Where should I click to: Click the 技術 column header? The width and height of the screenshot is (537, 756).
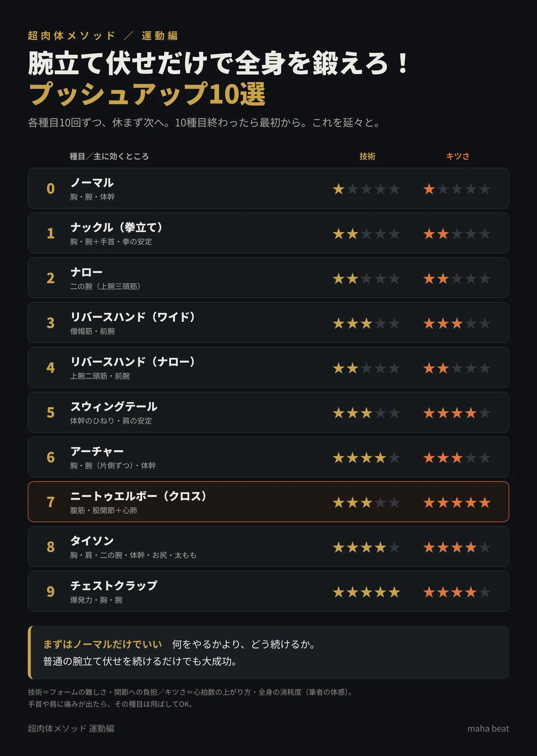point(367,156)
